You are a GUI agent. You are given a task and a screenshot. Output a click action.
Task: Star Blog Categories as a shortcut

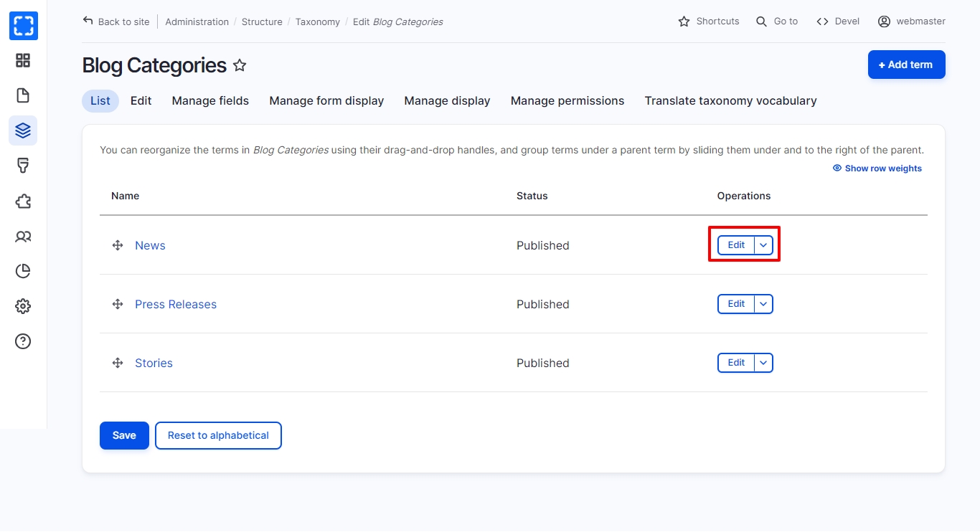pyautogui.click(x=240, y=66)
